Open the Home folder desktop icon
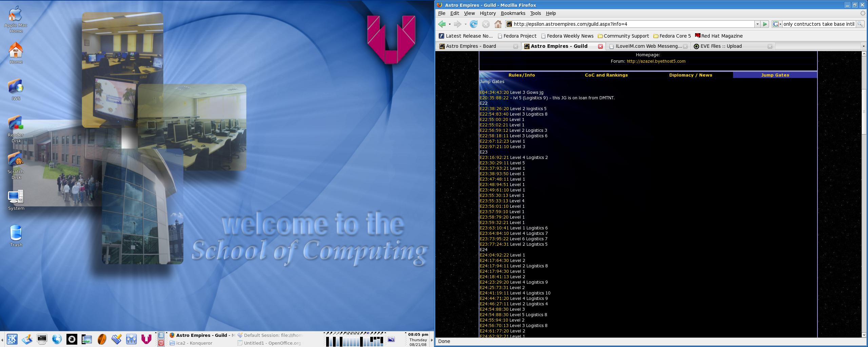The width and height of the screenshot is (868, 347). point(16,53)
